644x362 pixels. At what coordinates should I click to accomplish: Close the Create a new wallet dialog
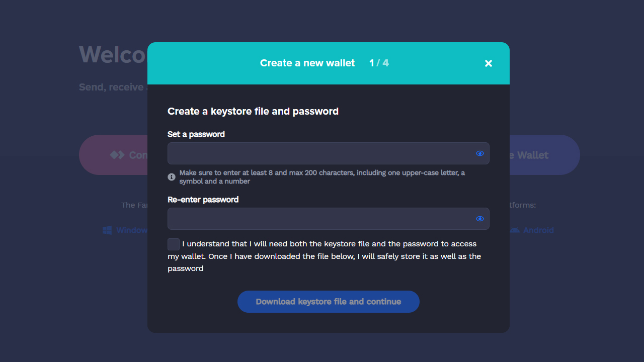pos(489,63)
